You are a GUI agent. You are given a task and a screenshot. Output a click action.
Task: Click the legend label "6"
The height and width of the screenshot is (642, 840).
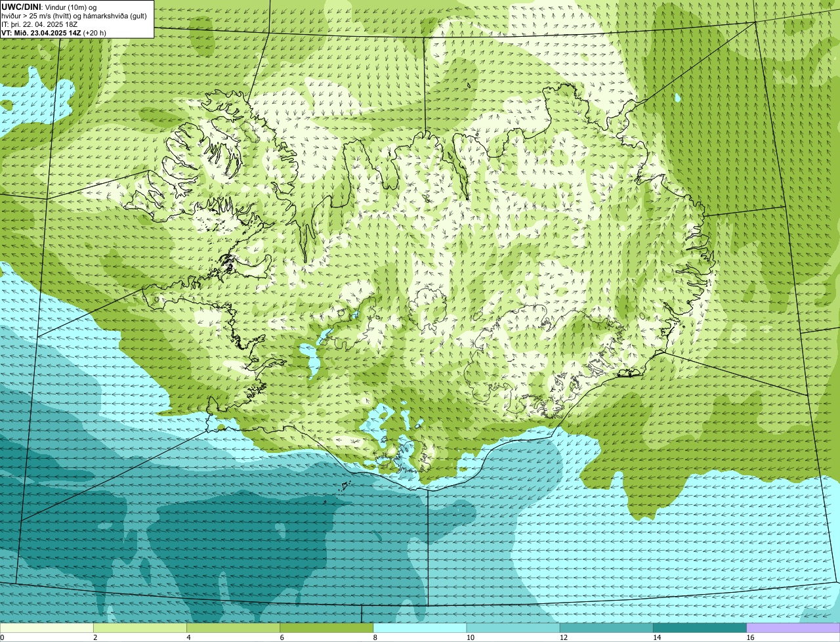tap(282, 637)
